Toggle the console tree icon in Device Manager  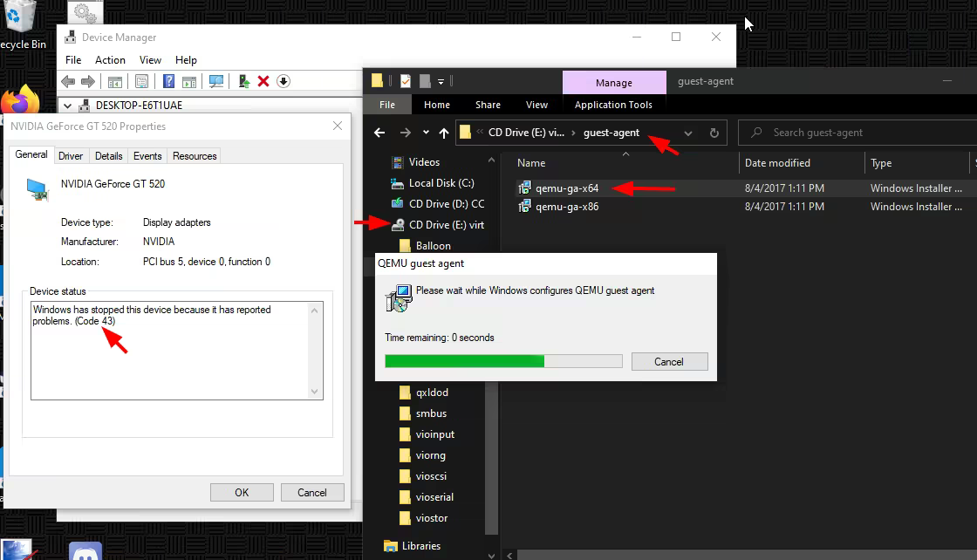(x=115, y=82)
